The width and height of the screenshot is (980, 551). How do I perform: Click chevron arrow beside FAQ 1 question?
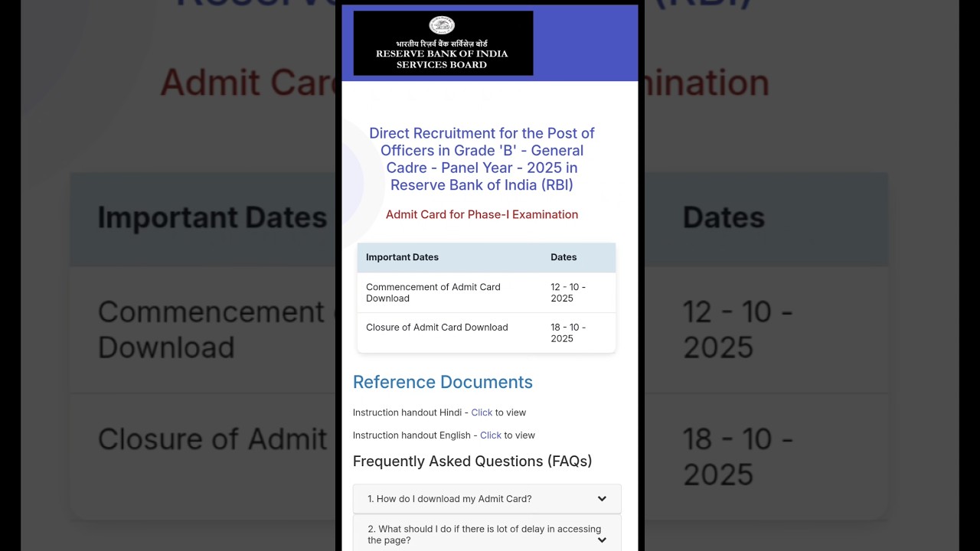pos(602,499)
